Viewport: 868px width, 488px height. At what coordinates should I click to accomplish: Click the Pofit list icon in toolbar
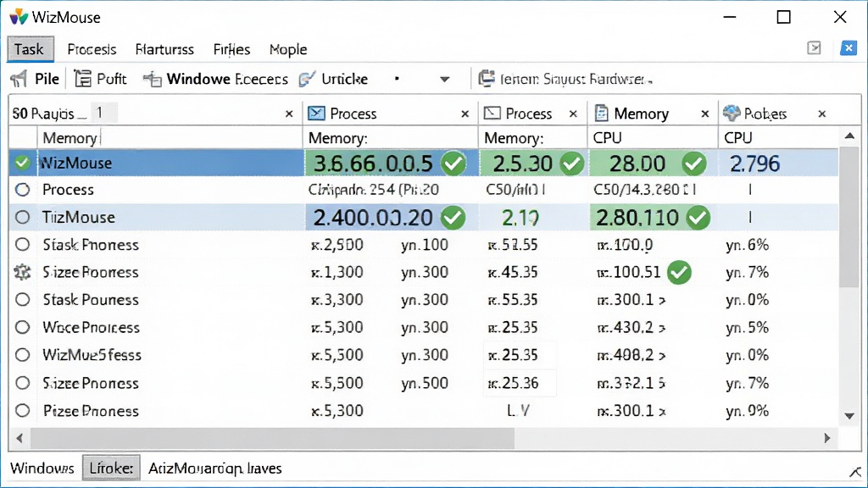(x=83, y=79)
